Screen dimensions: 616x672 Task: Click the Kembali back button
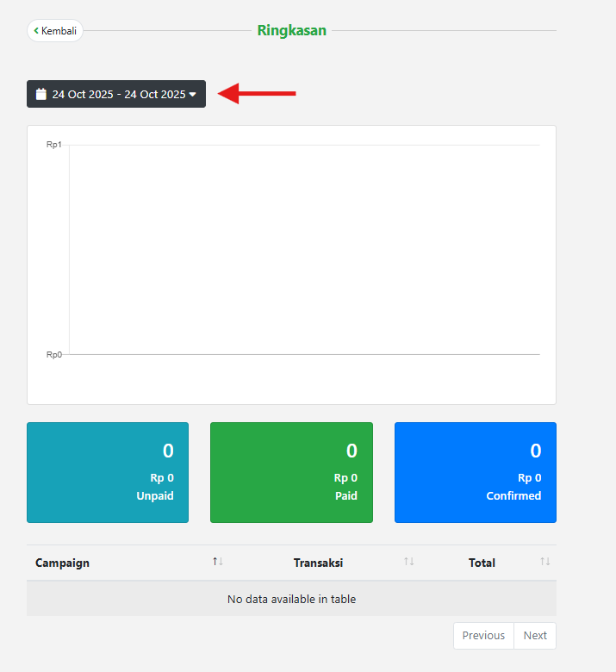(x=55, y=31)
